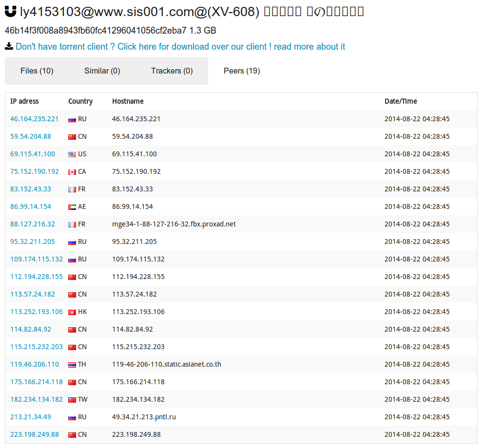Viewport: 482px width, 448px height.
Task: Click the Date/Time column header
Action: click(x=401, y=101)
